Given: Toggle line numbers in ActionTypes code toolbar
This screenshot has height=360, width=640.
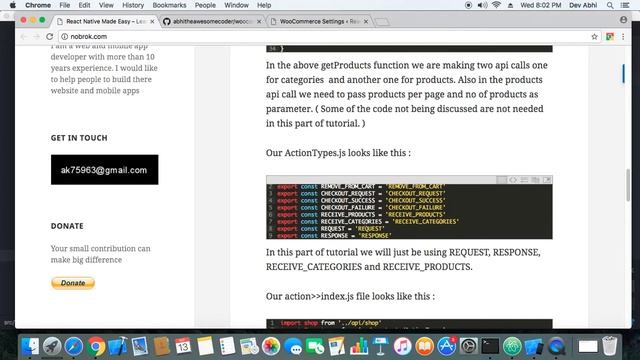Looking at the screenshot, I should 502,180.
